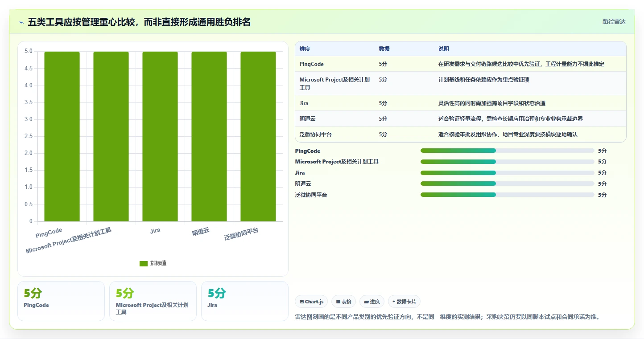Click the 计划基线和任务依赖 description cell
The height and width of the screenshot is (339, 644).
(484, 80)
